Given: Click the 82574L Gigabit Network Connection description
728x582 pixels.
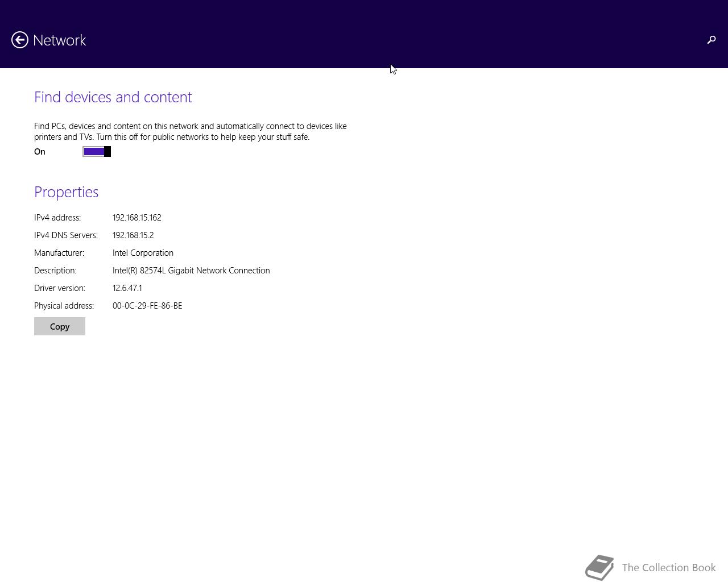Looking at the screenshot, I should [191, 271].
